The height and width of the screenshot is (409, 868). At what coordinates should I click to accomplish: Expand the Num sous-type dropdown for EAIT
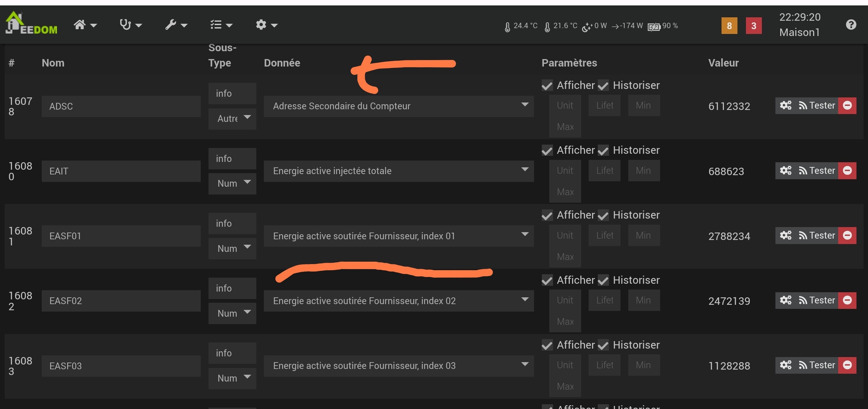(x=232, y=184)
